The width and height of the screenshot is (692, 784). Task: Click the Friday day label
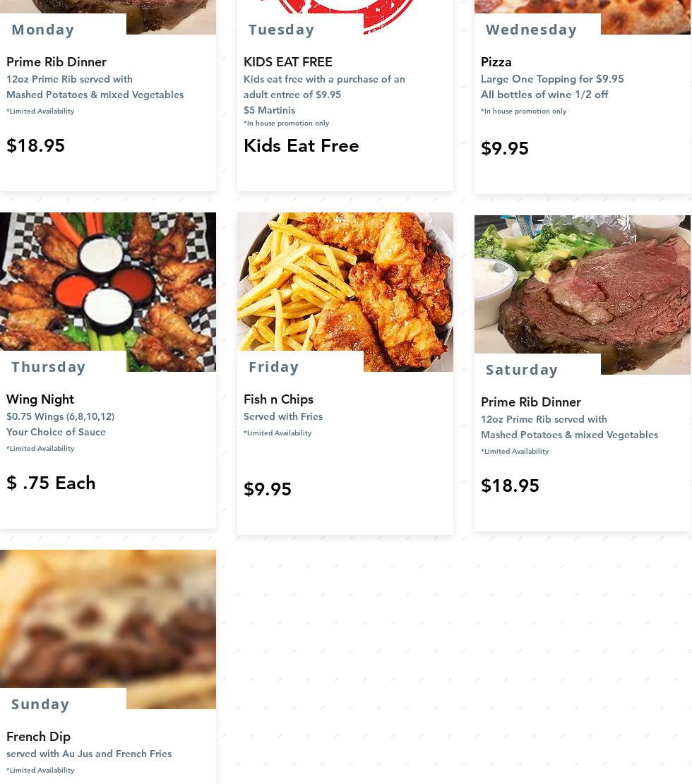[273, 367]
